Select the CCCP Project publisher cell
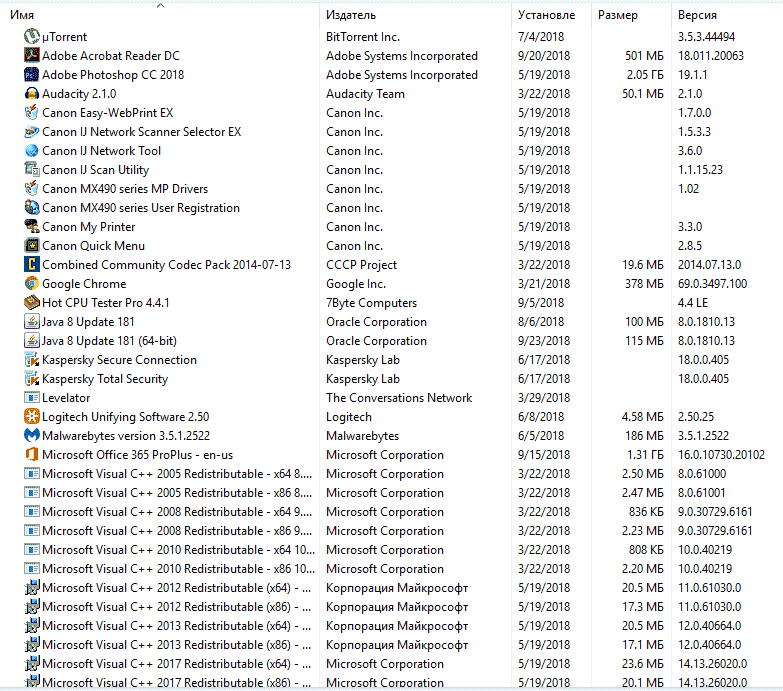 [362, 265]
